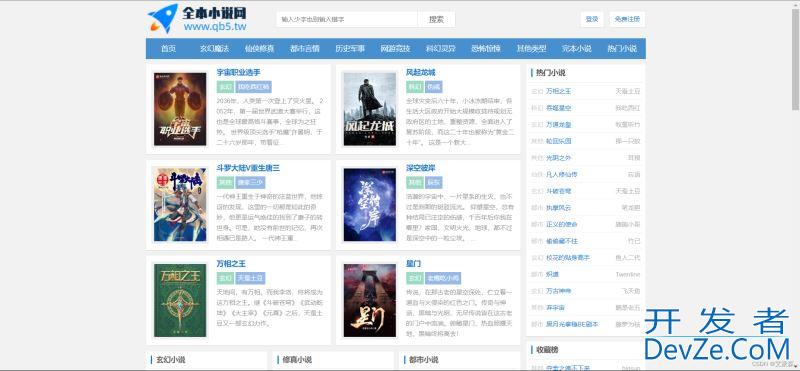The width and height of the screenshot is (800, 371).
Task: Click into the novel search input box
Action: 347,19
